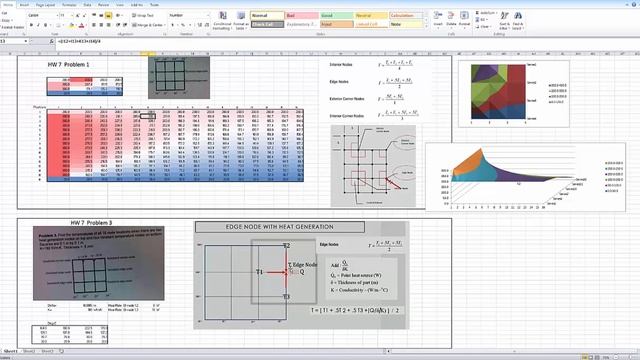Select the Sheet1 worksheet tab

tap(11, 351)
